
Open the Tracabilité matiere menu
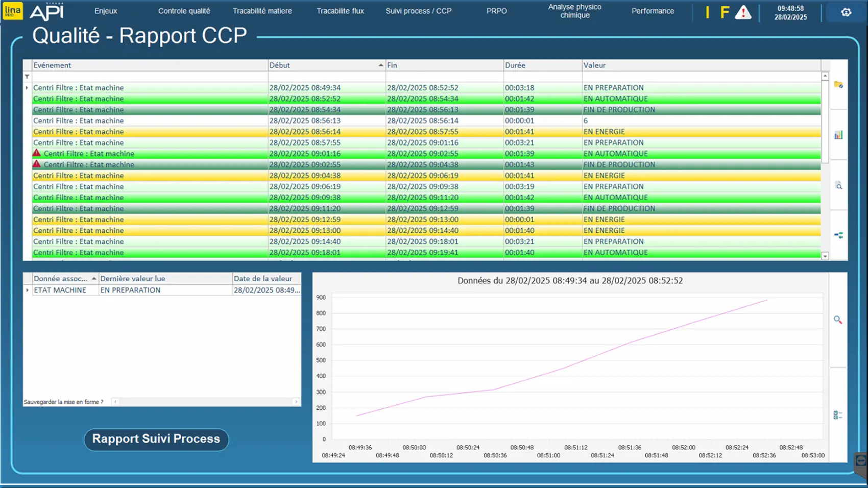click(262, 11)
